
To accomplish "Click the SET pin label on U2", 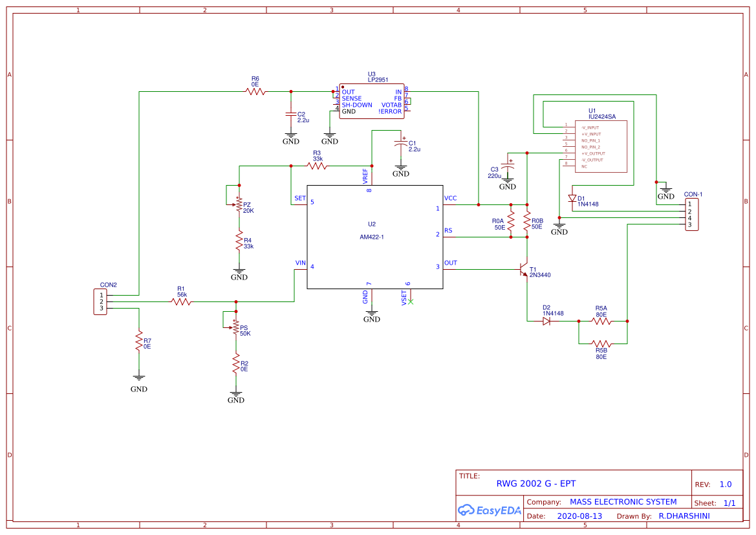I will [300, 198].
